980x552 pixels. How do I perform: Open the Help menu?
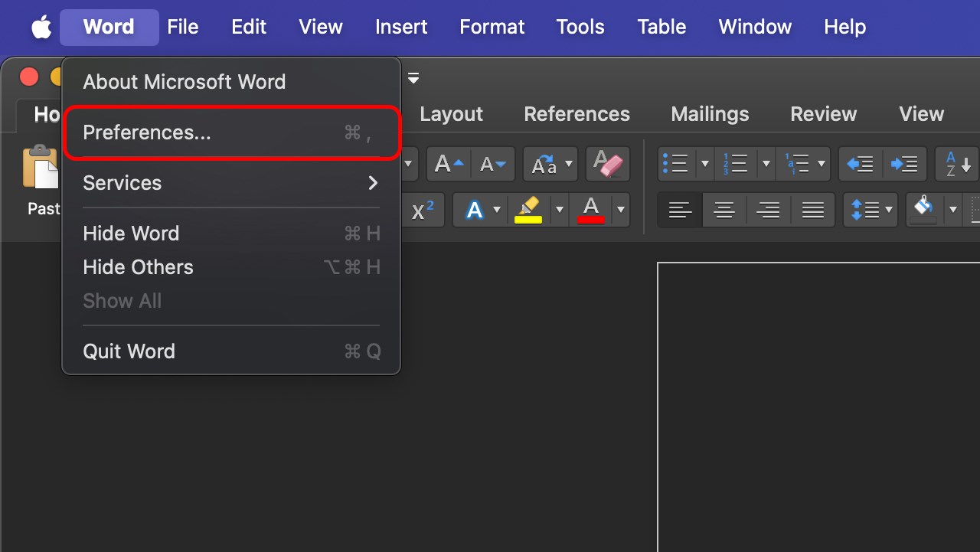[x=844, y=28]
